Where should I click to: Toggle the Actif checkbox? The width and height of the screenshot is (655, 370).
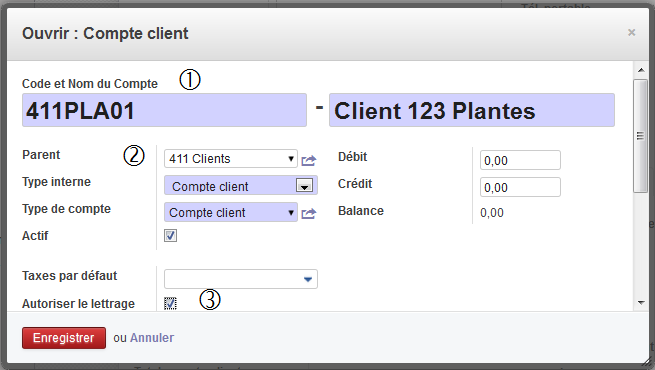[170, 236]
